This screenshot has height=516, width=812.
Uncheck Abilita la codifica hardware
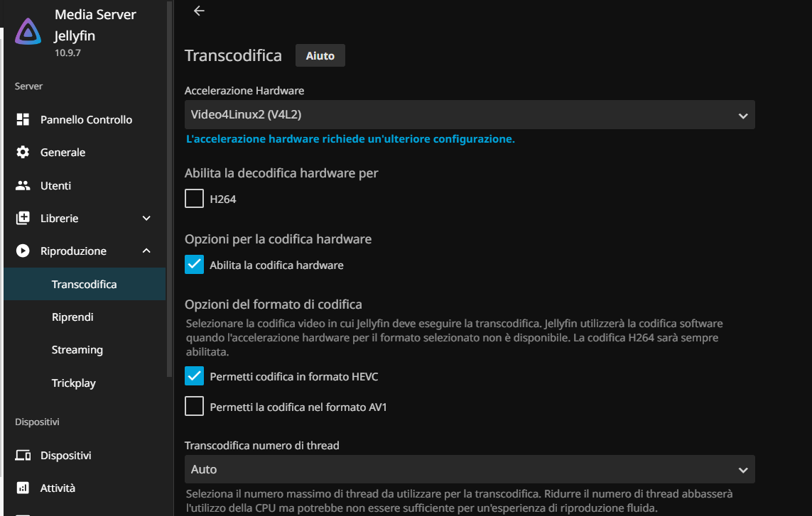194,265
